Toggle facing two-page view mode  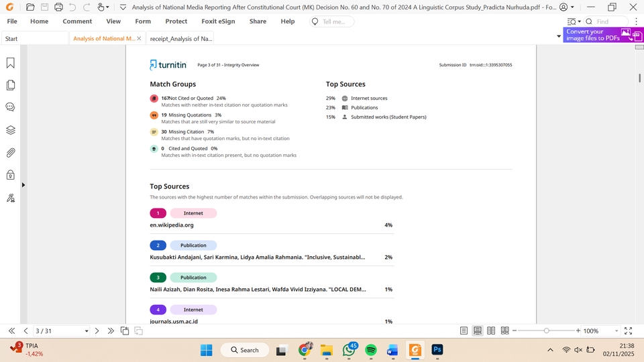[x=491, y=331]
